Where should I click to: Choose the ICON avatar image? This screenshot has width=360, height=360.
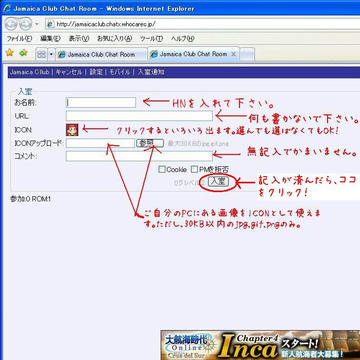coord(72,129)
